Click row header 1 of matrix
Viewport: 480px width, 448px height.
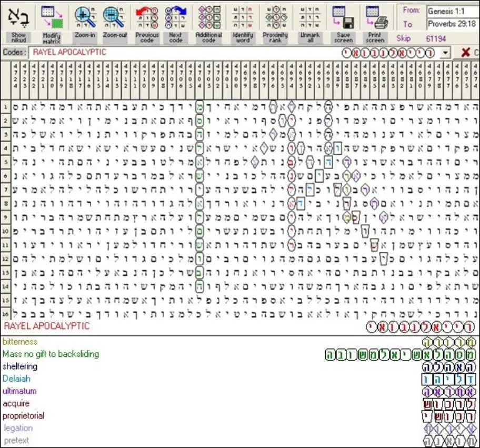[5, 107]
